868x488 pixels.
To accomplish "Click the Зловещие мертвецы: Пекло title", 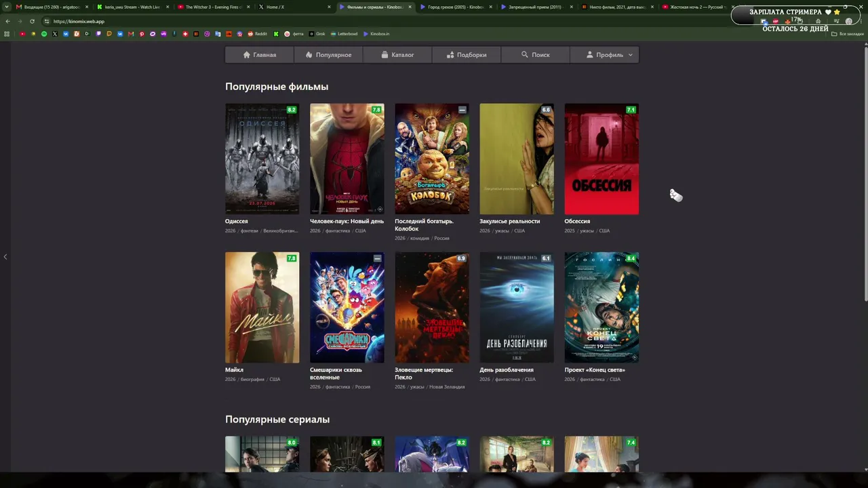I will pyautogui.click(x=424, y=373).
